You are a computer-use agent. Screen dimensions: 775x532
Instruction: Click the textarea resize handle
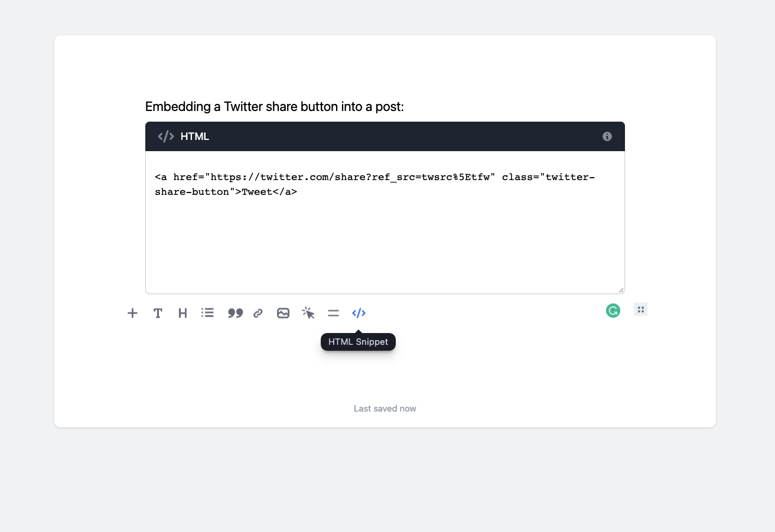[x=621, y=289]
